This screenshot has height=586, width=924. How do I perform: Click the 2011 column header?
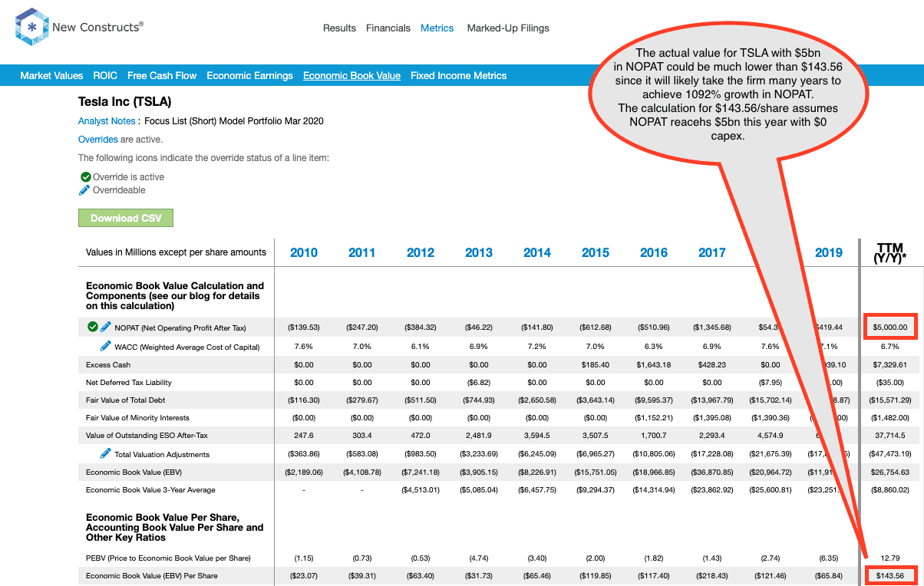(x=362, y=252)
